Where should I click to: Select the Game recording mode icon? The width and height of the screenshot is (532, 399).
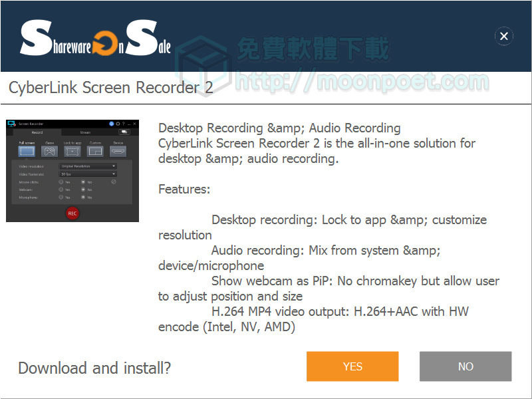point(50,152)
